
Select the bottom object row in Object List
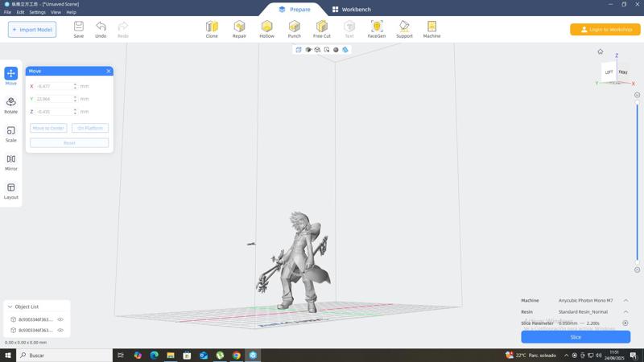pyautogui.click(x=36, y=330)
